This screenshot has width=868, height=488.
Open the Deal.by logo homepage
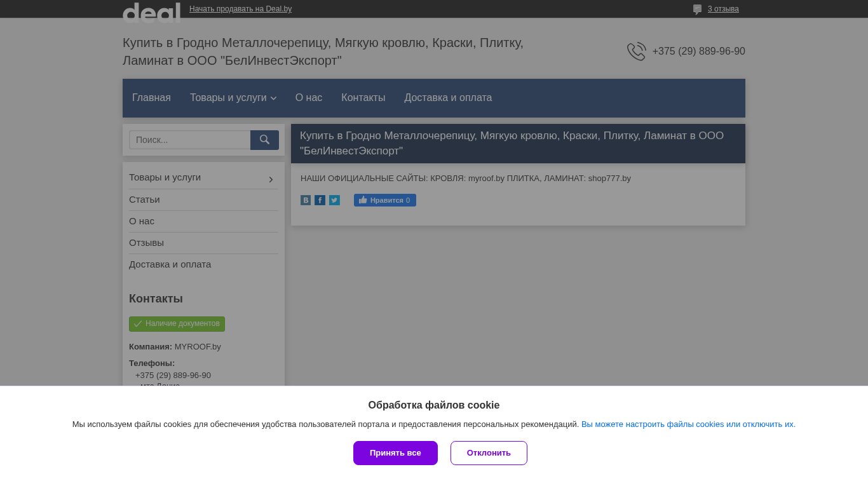point(151,13)
